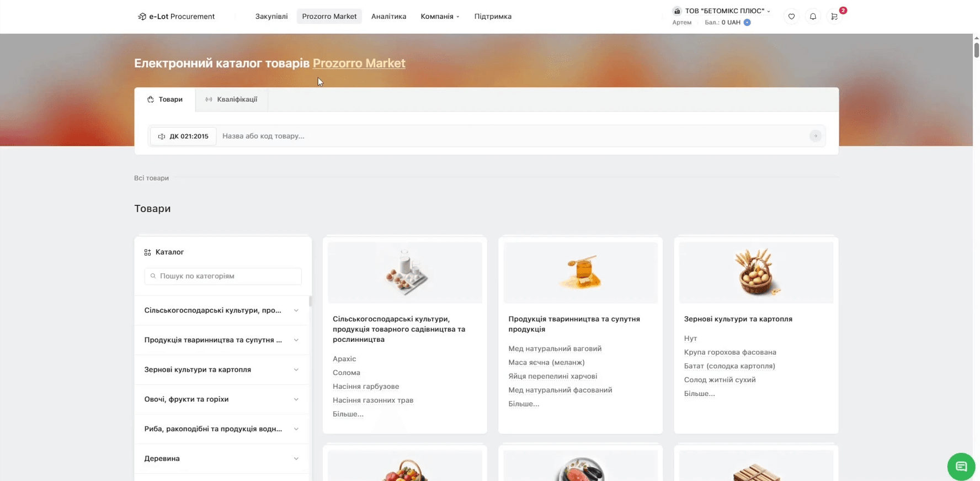Screen dimensions: 980x481
Task: Click the Всі товари breadcrumb
Action: (151, 178)
